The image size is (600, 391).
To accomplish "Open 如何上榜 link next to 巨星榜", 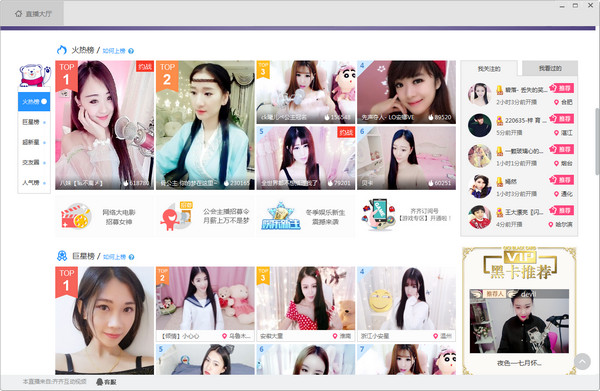I will [114, 257].
